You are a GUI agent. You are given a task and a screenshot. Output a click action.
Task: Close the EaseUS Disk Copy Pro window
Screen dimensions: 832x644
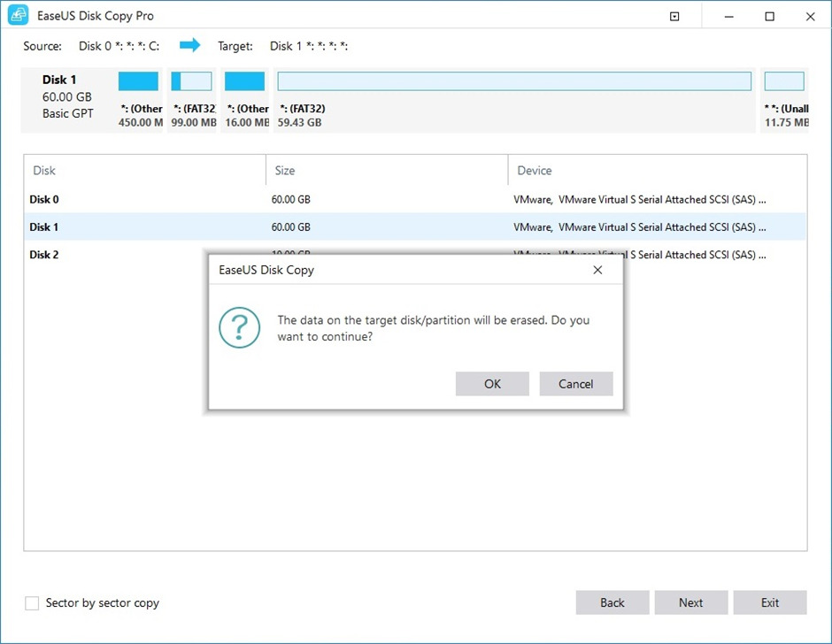point(810,17)
